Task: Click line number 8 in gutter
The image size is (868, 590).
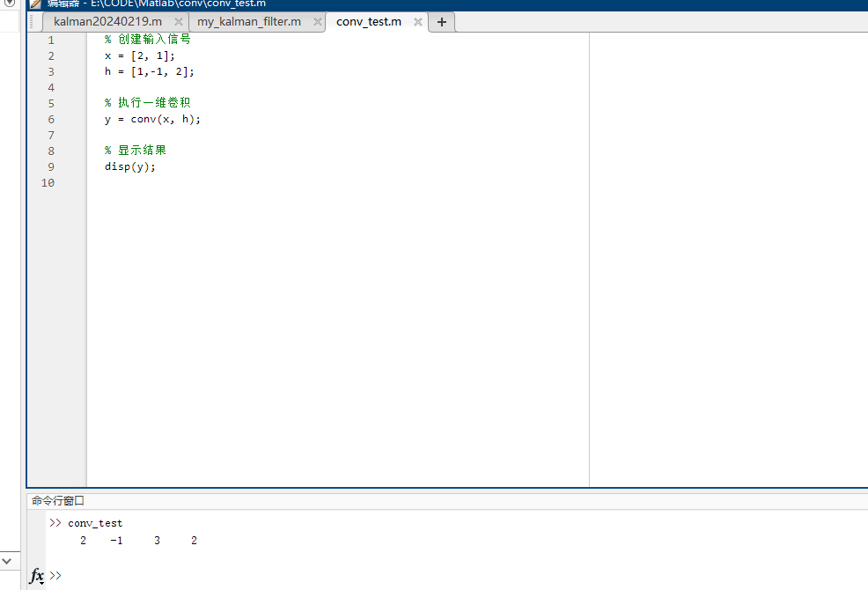Action: click(51, 151)
